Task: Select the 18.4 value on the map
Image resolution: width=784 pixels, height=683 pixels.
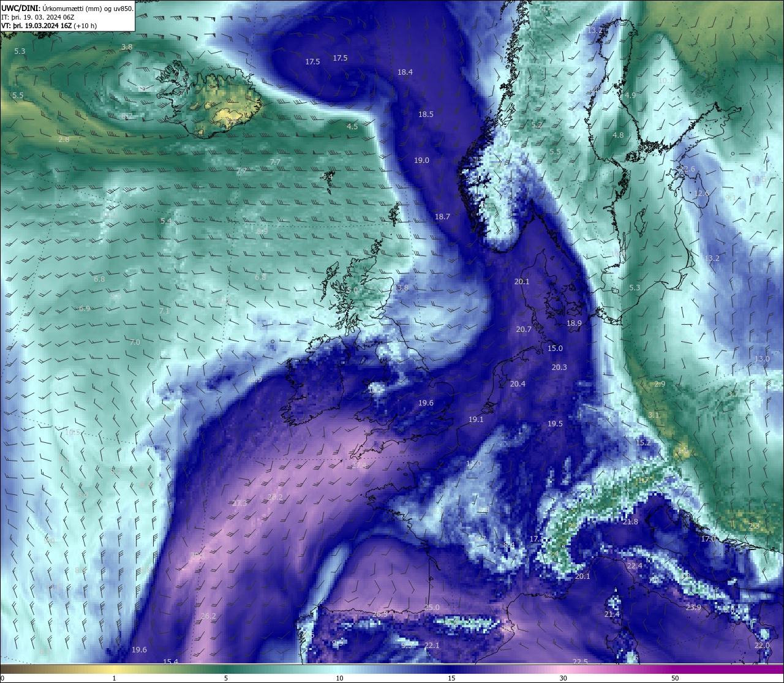Action: [405, 72]
